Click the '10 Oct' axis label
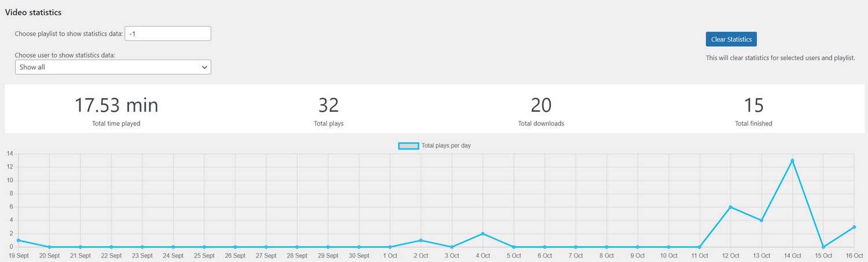Screen dimensions: 868x262 668,256
